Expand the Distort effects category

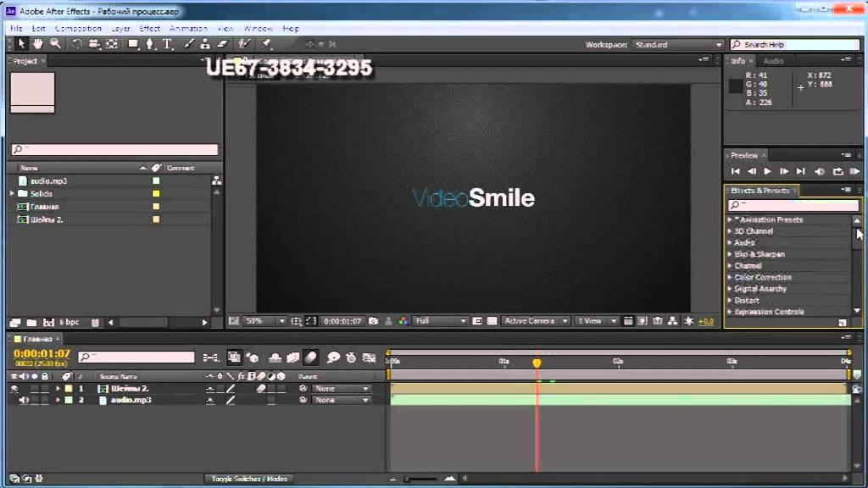(730, 301)
